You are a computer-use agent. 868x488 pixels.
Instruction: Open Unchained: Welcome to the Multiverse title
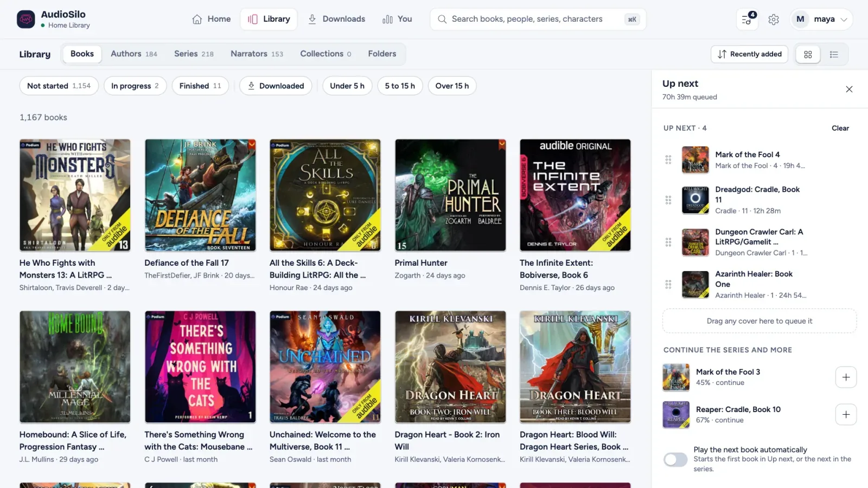[x=323, y=441]
